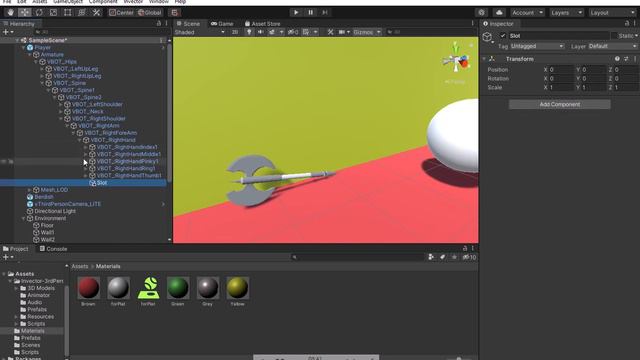Toggle scene effects icon

tap(272, 32)
